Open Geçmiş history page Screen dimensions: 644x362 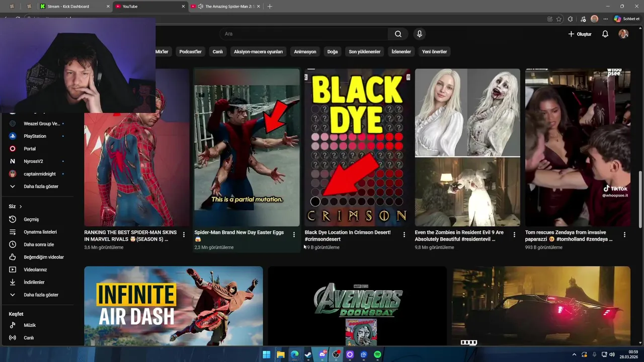37,219
